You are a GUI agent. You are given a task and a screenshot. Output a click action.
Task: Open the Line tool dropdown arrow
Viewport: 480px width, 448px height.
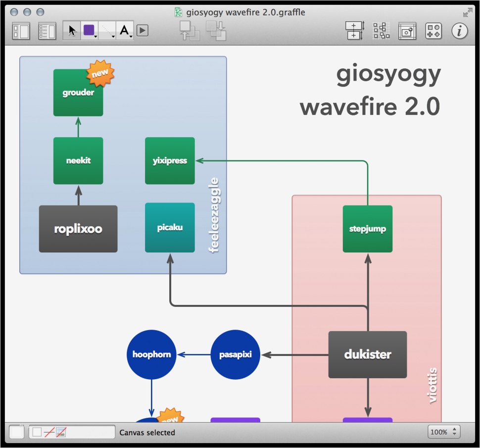(114, 36)
